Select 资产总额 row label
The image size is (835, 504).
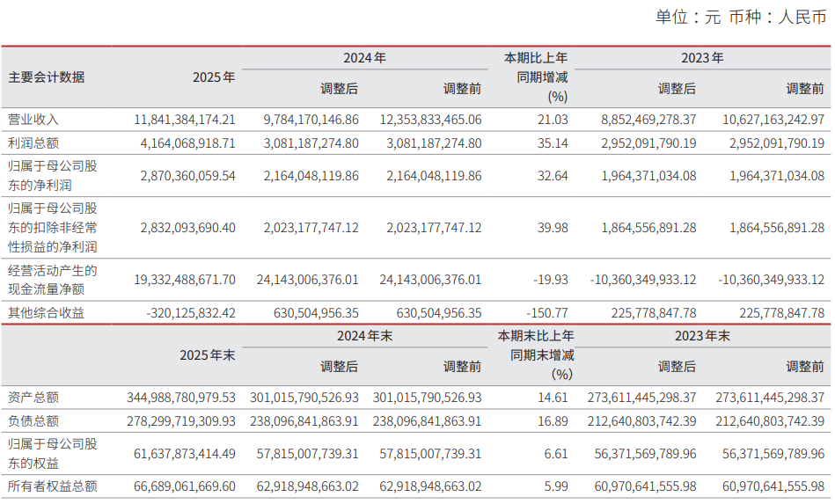[x=33, y=398]
